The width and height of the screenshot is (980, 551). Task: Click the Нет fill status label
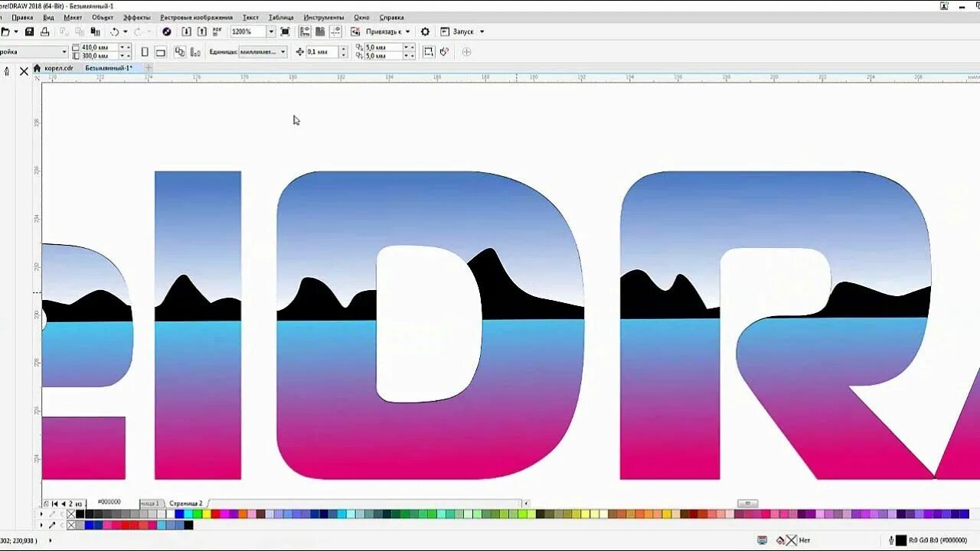point(805,540)
